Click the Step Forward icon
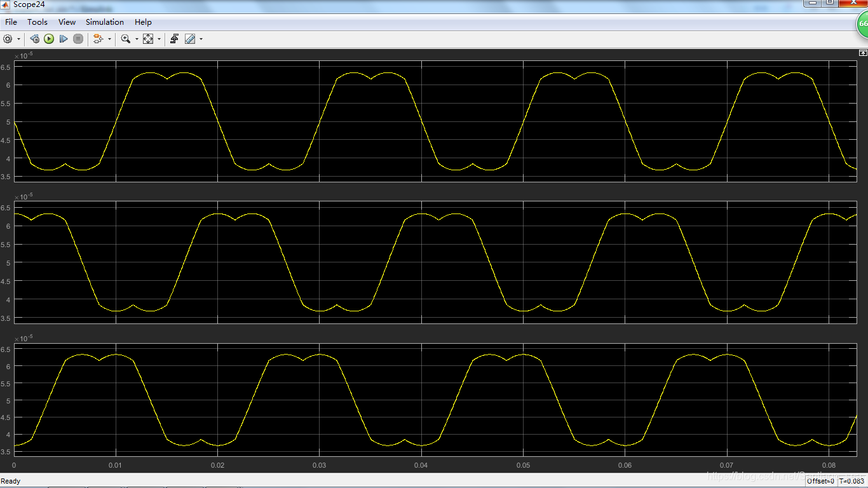This screenshot has height=488, width=868. click(x=64, y=39)
